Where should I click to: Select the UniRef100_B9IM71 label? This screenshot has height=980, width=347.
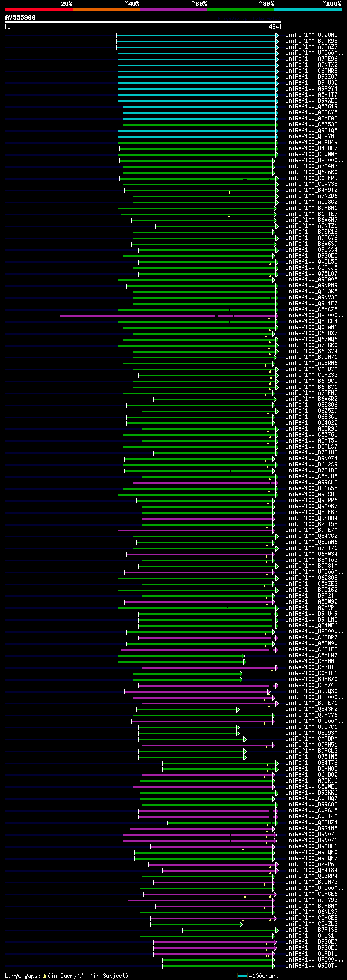[311, 357]
